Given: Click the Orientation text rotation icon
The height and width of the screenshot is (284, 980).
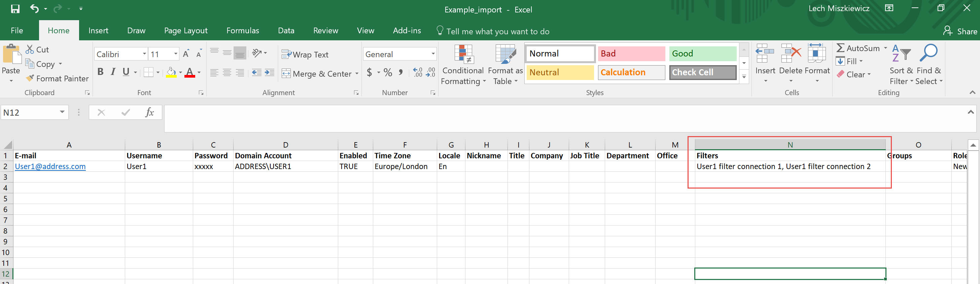Looking at the screenshot, I should pos(257,52).
